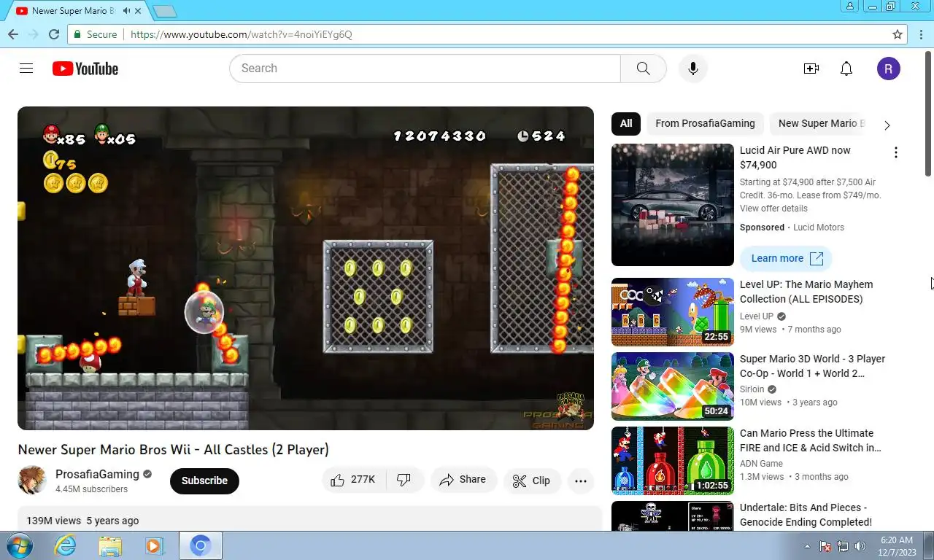Image resolution: width=934 pixels, height=560 pixels.
Task: Select the All filter chip
Action: click(626, 123)
